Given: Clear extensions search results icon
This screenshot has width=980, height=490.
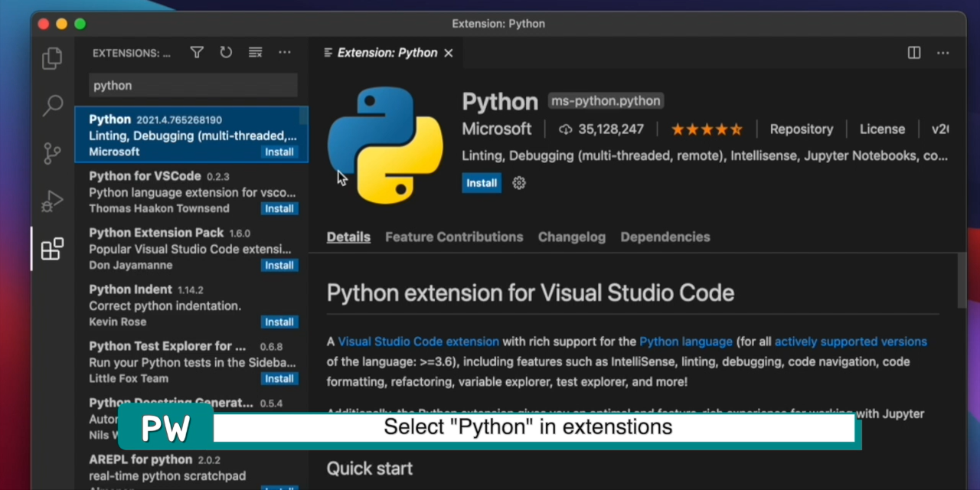Looking at the screenshot, I should pos(255,52).
